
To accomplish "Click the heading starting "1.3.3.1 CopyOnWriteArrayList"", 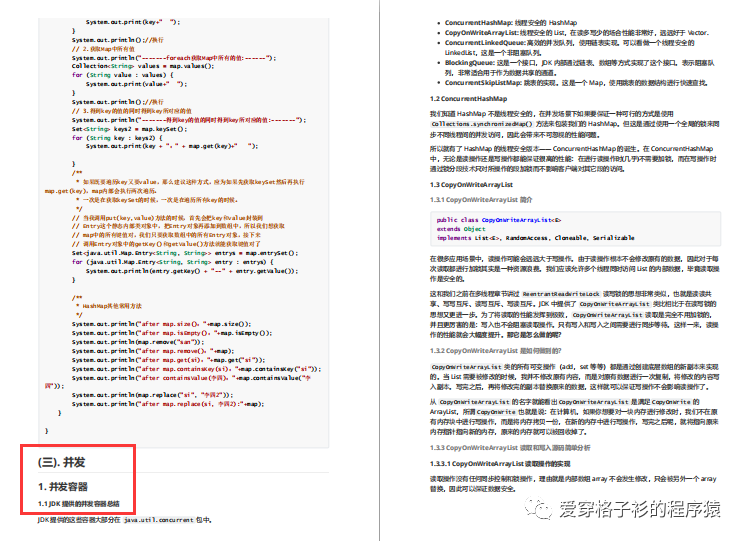I will (x=500, y=464).
